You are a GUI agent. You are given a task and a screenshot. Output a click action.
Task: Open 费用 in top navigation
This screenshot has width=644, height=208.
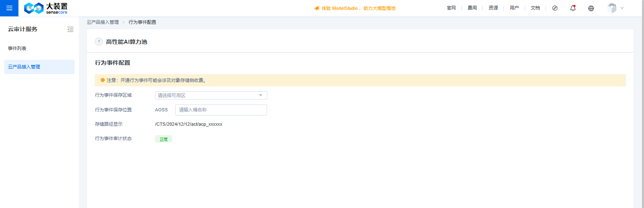pyautogui.click(x=472, y=8)
